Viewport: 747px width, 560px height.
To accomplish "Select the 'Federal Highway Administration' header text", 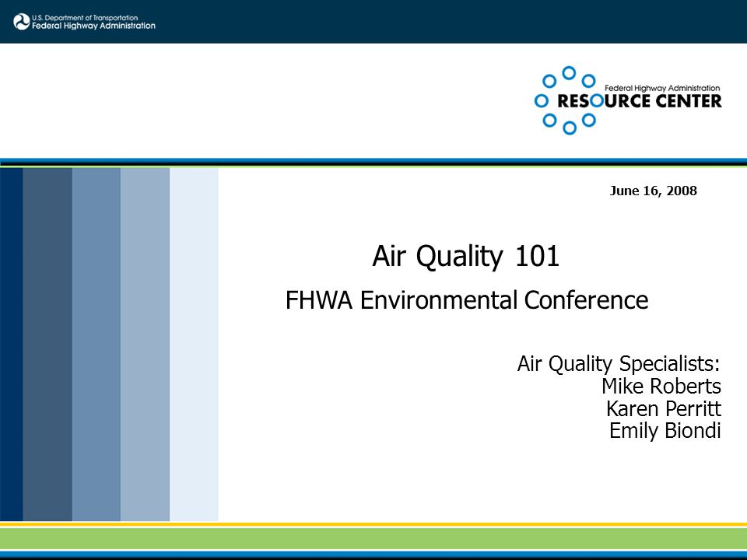I will click(93, 26).
